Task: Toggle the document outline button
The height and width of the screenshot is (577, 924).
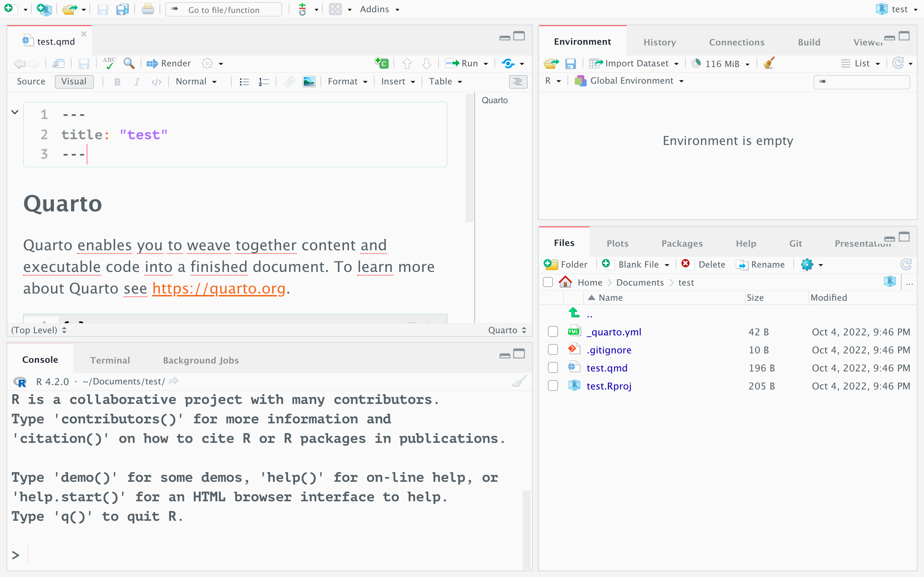Action: click(518, 82)
